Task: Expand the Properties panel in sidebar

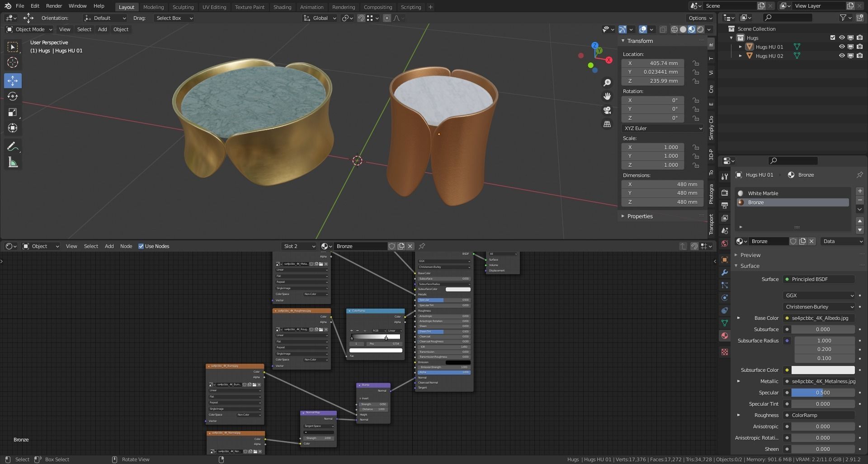Action: 640,216
